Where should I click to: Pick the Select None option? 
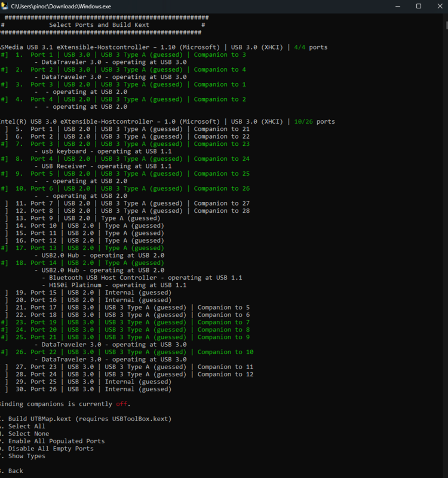(28, 434)
